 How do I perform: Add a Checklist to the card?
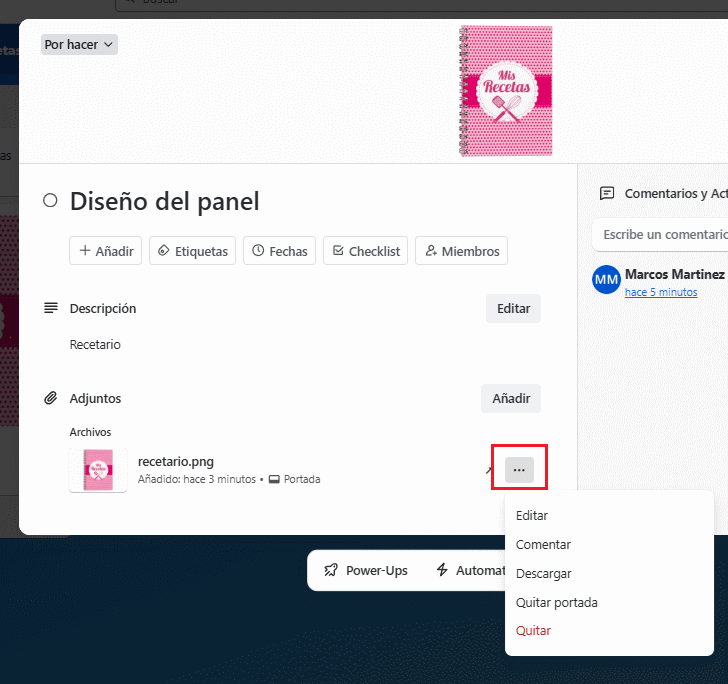coord(366,251)
